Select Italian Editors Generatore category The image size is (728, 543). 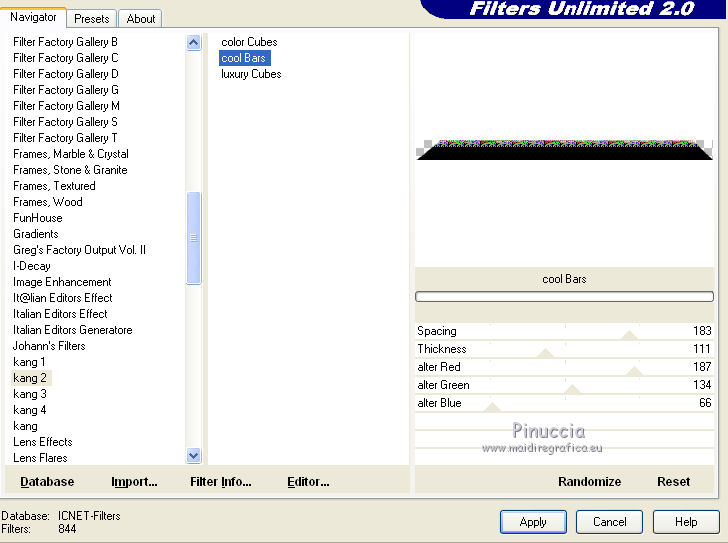point(73,330)
